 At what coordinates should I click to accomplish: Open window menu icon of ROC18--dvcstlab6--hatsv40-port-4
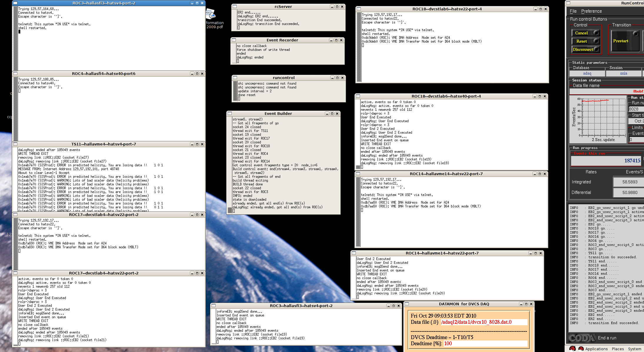[x=358, y=96]
